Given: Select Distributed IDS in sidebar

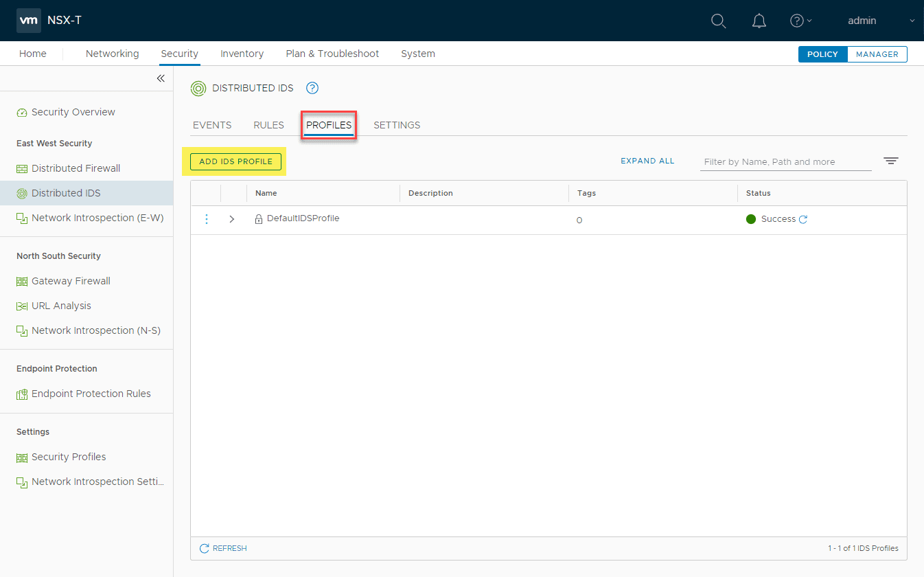Looking at the screenshot, I should point(66,194).
